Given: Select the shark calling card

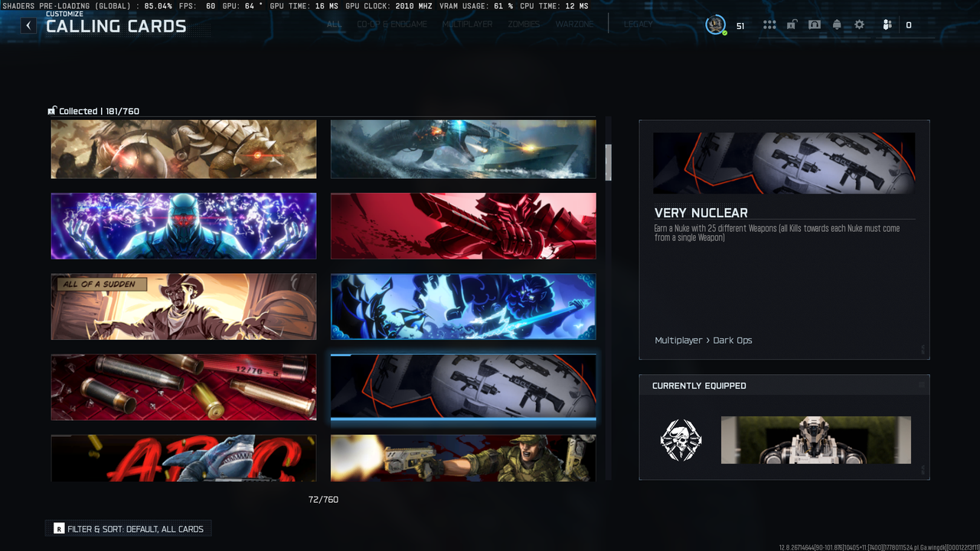Looking at the screenshot, I should tap(184, 458).
